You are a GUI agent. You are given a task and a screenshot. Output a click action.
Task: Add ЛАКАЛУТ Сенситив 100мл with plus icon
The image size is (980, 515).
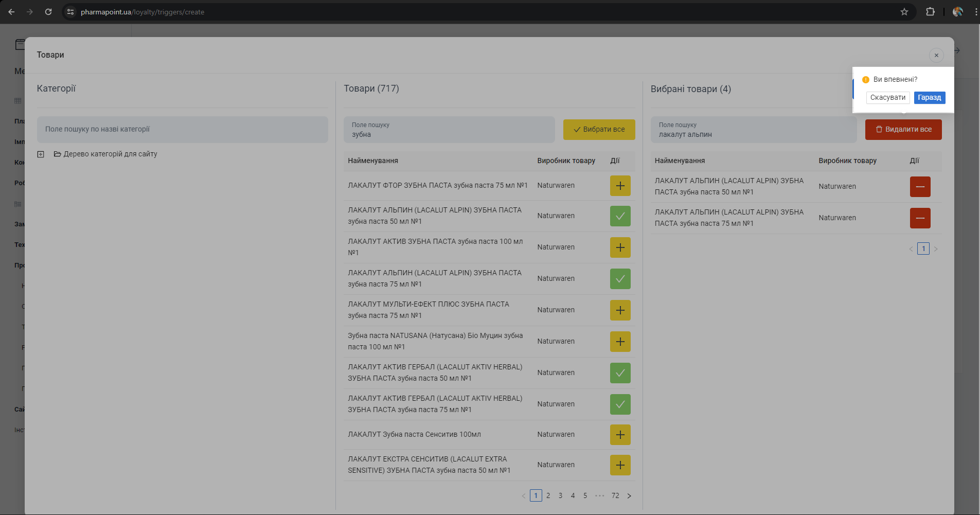tap(620, 435)
